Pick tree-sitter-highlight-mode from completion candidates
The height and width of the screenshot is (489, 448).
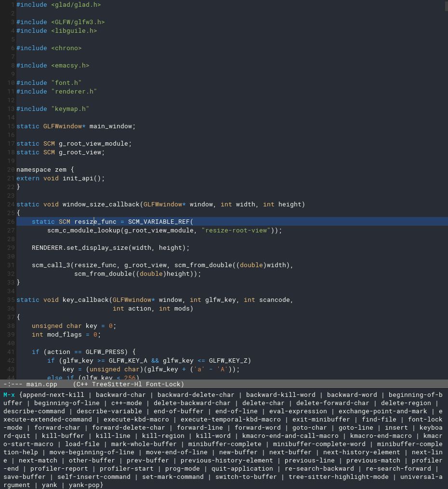click(x=339, y=476)
